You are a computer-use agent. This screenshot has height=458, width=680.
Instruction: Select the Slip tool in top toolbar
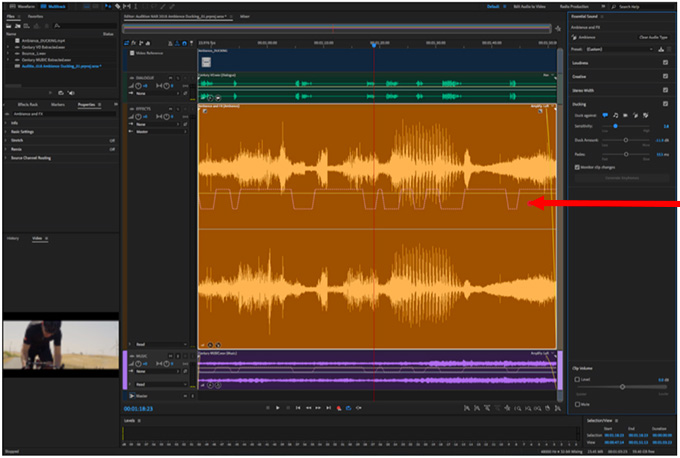127,7
